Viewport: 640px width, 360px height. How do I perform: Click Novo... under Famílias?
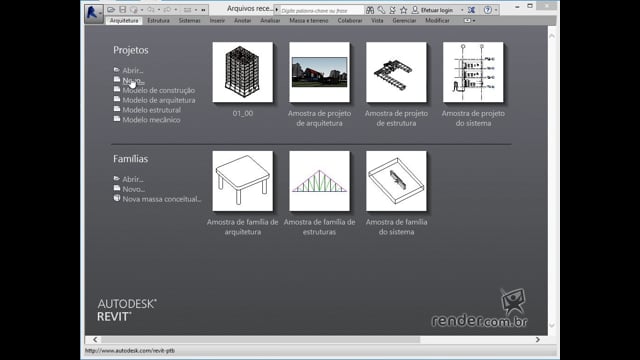pyautogui.click(x=133, y=189)
